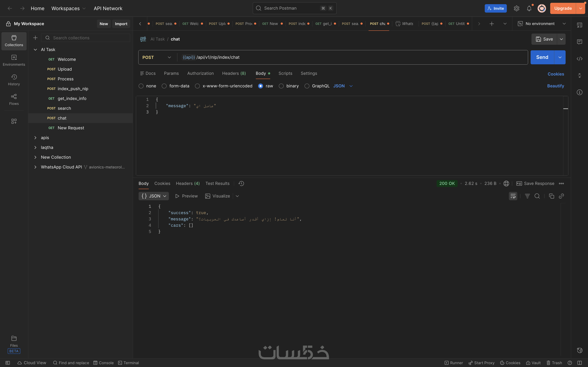Choose the none body radio button
The width and height of the screenshot is (588, 367).
(141, 86)
